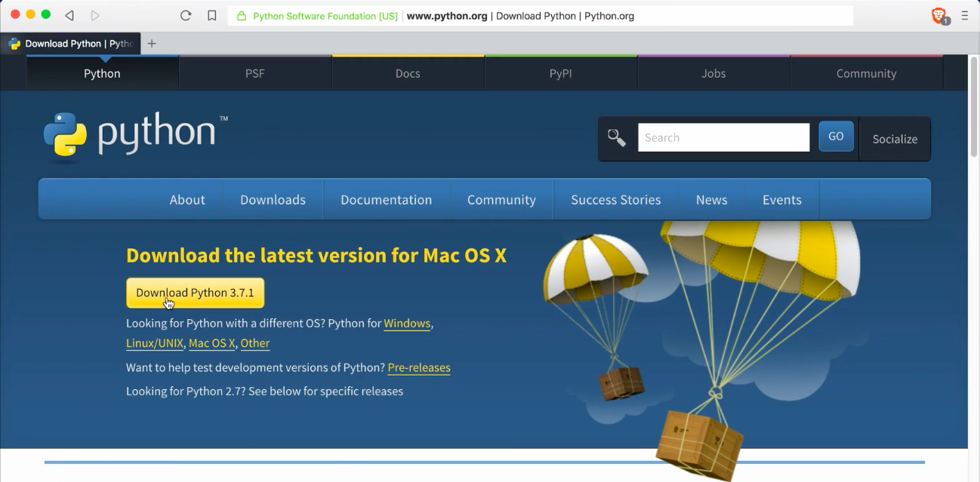This screenshot has height=482, width=980.
Task: Click the bookmark icon in toolbar
Action: point(212,16)
